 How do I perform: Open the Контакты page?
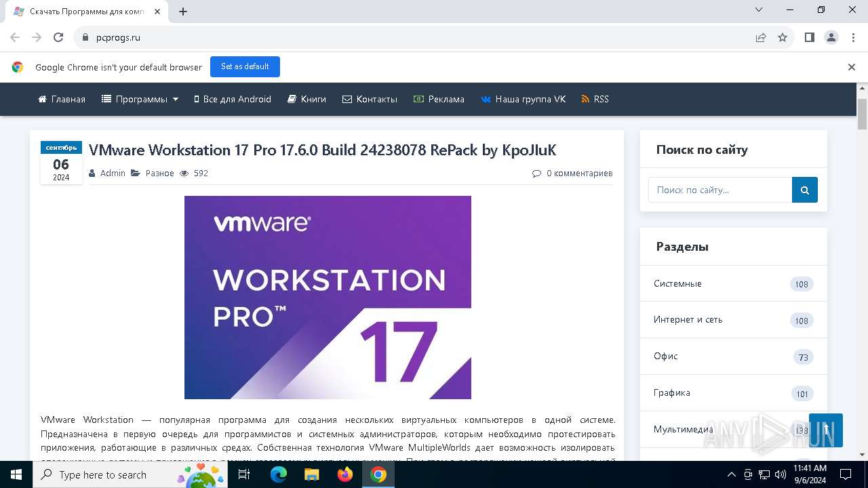tap(370, 99)
